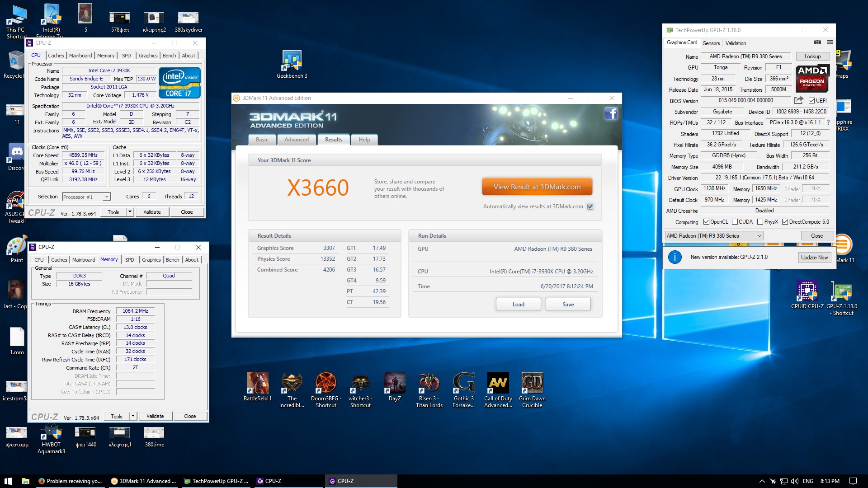Open the Help tab in 3DMark 11

pos(364,140)
